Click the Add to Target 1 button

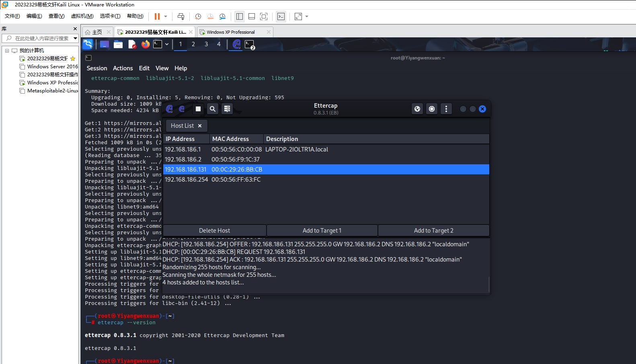tap(322, 231)
